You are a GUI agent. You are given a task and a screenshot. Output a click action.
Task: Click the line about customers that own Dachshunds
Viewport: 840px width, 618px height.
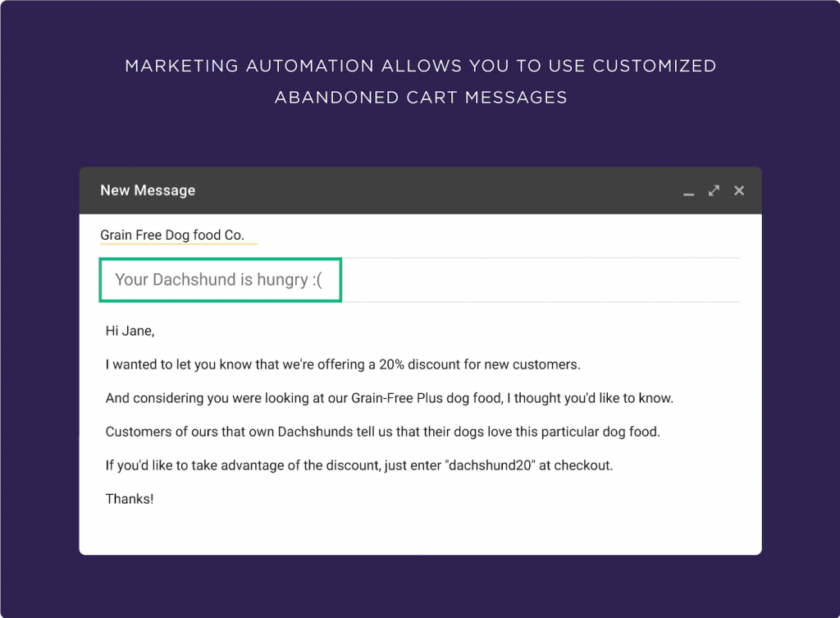[x=382, y=432]
